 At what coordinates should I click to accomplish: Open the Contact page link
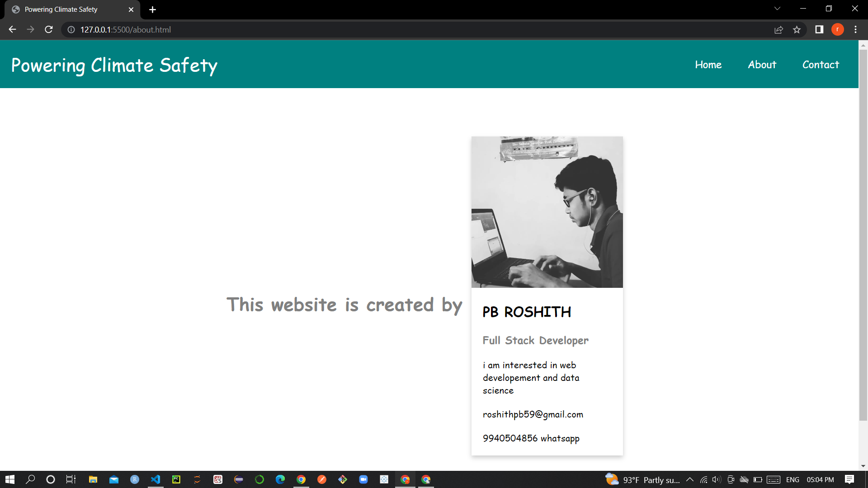click(x=821, y=64)
